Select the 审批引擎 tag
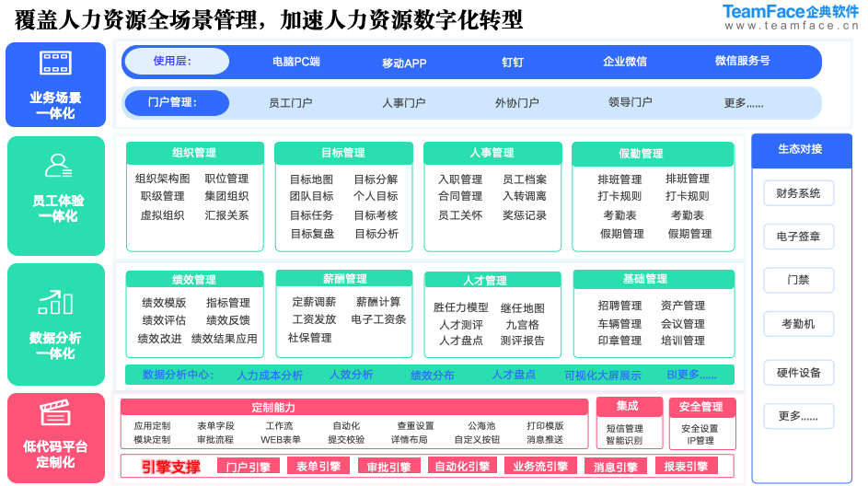This screenshot has height=486, width=868. 389,467
